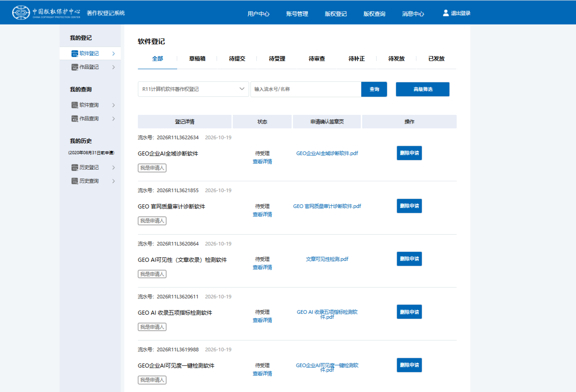The width and height of the screenshot is (576, 392).
Task: Select the 全部 tab
Action: pos(157,59)
